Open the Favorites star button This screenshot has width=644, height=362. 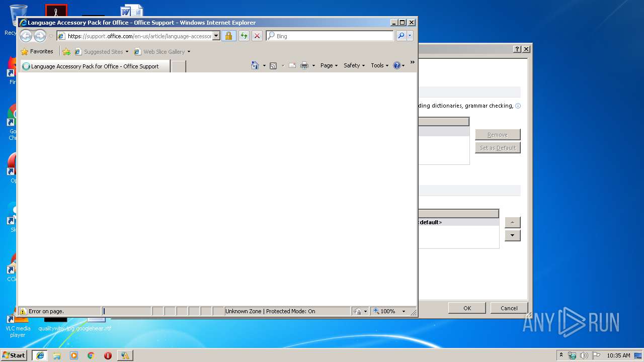pos(37,51)
